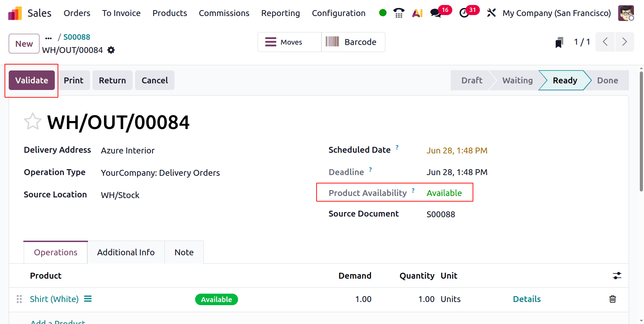This screenshot has height=324, width=644.
Task: Click the Validate button
Action: 32,80
